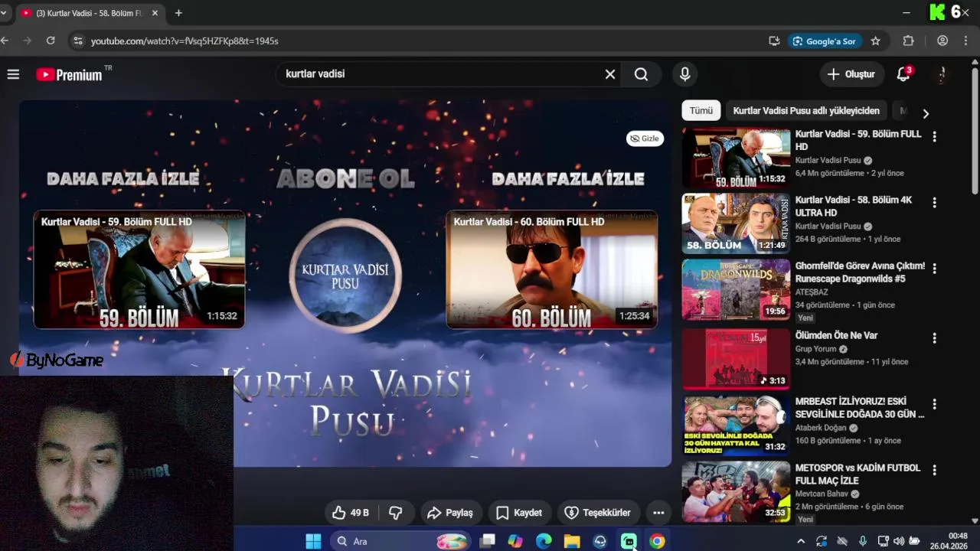The image size is (980, 551).
Task: Open Task View on taskbar
Action: click(x=487, y=541)
